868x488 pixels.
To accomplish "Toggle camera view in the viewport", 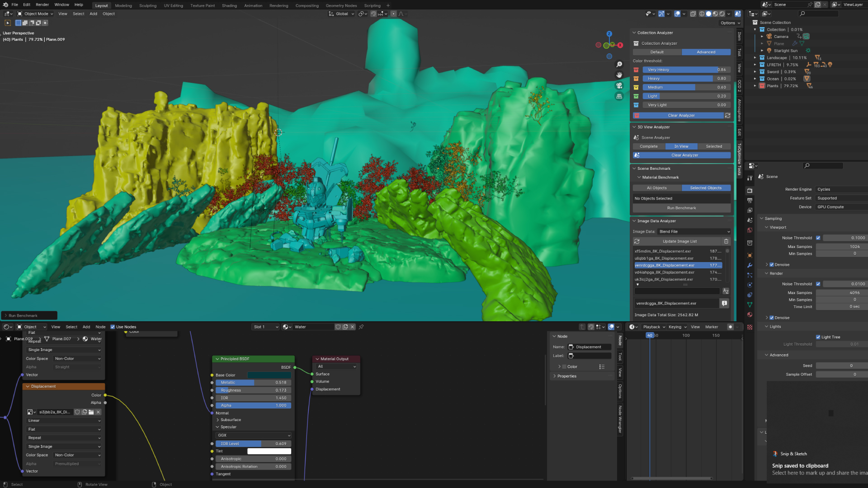I will [619, 85].
